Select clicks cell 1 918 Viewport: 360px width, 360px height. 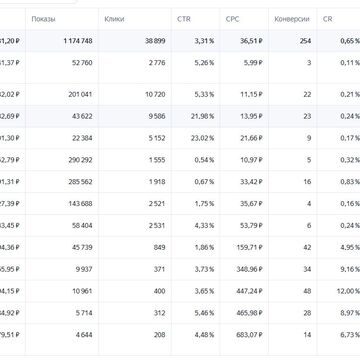pos(157,182)
